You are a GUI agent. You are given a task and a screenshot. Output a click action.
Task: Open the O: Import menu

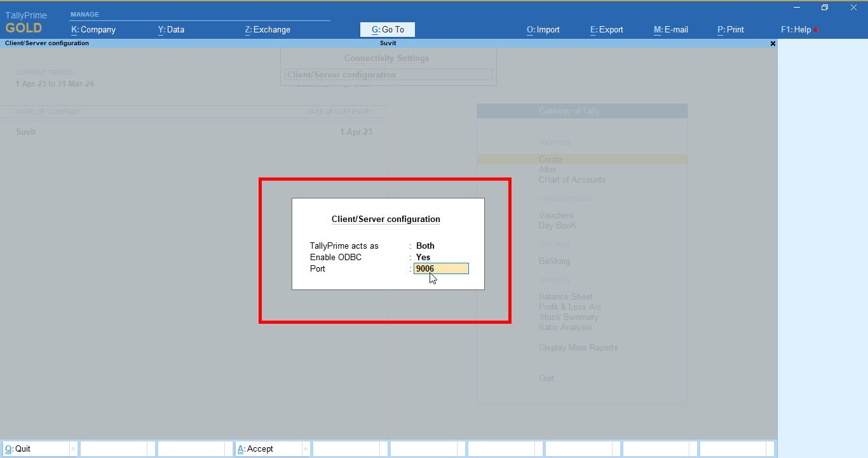(543, 29)
